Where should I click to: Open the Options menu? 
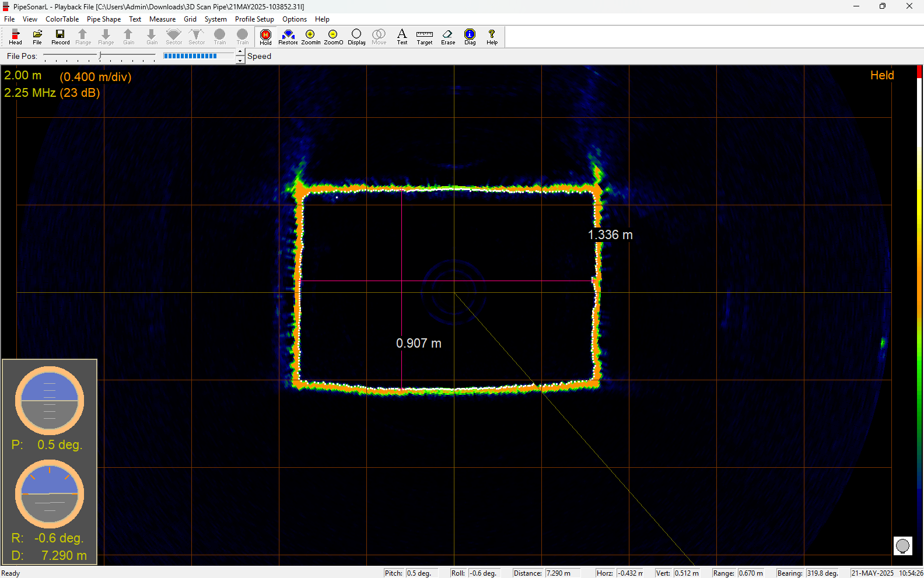pos(295,19)
